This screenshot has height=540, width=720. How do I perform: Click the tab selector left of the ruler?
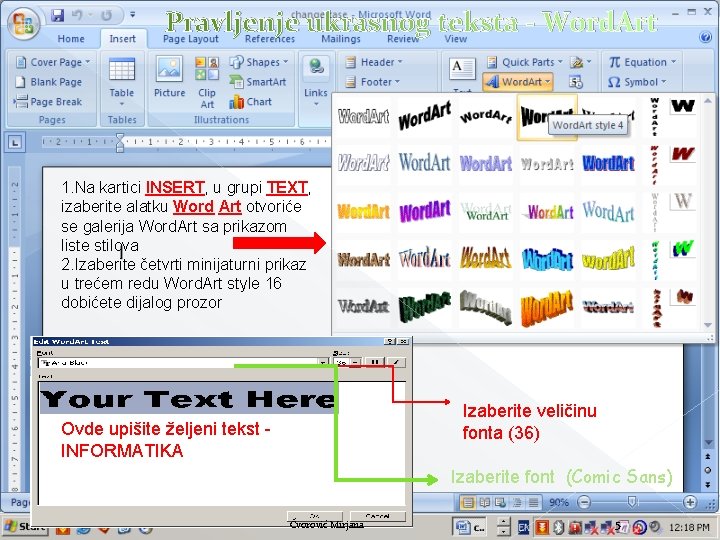click(15, 142)
